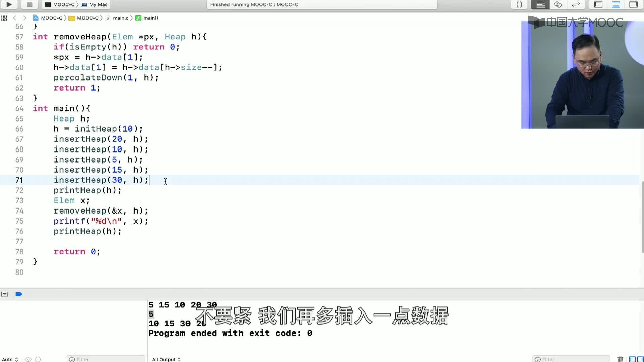
Task: Click instructor webcam video thumbnail
Action: 583,75
